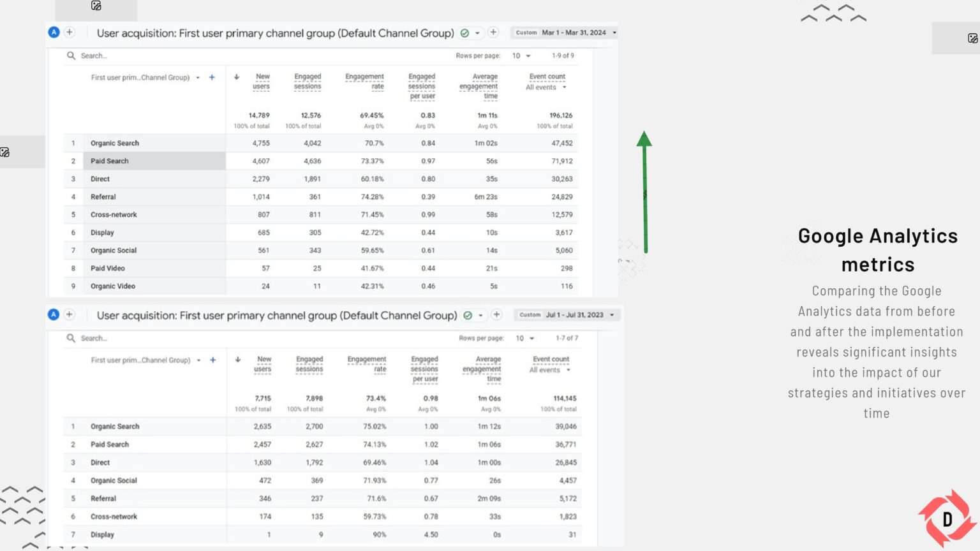This screenshot has height=551, width=980.
Task: Expand Rows per page dropdown in the Jul 2023 report
Action: 525,339
